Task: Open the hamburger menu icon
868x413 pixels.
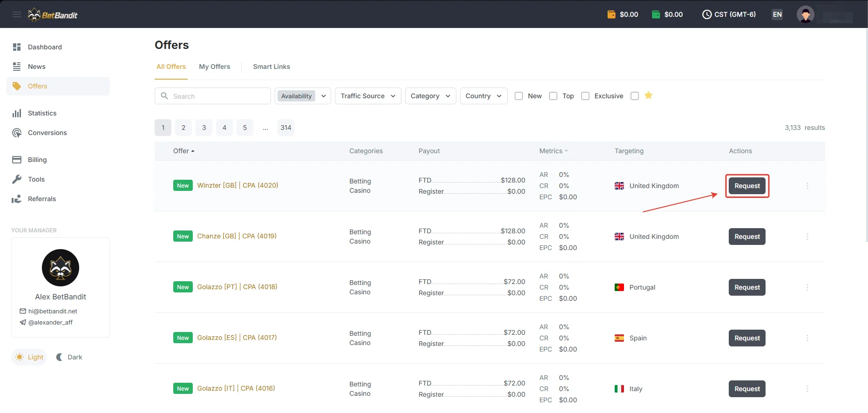Action: coord(17,14)
